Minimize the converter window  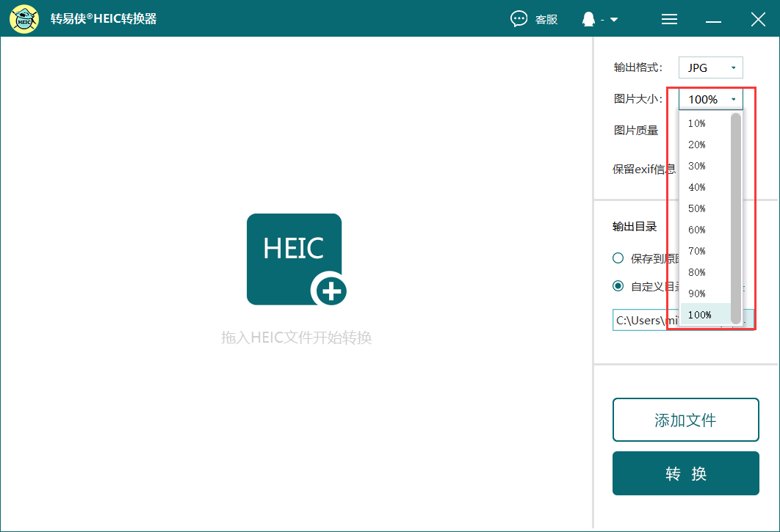click(713, 21)
